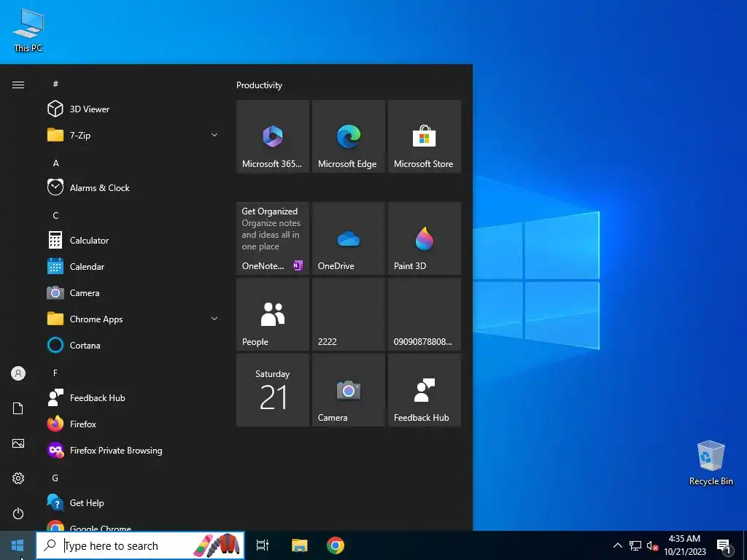Expand the Chrome Apps folder chevron

[214, 319]
